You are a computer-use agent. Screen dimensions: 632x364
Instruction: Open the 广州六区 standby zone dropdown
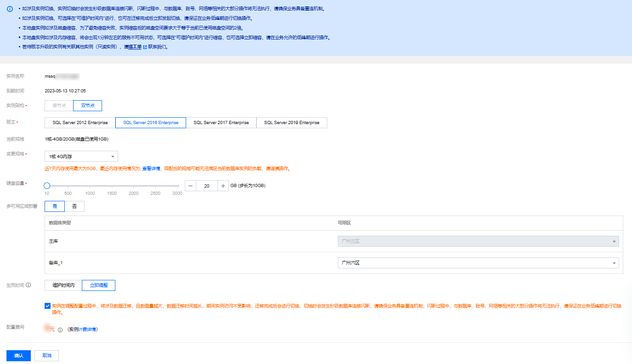click(x=478, y=263)
